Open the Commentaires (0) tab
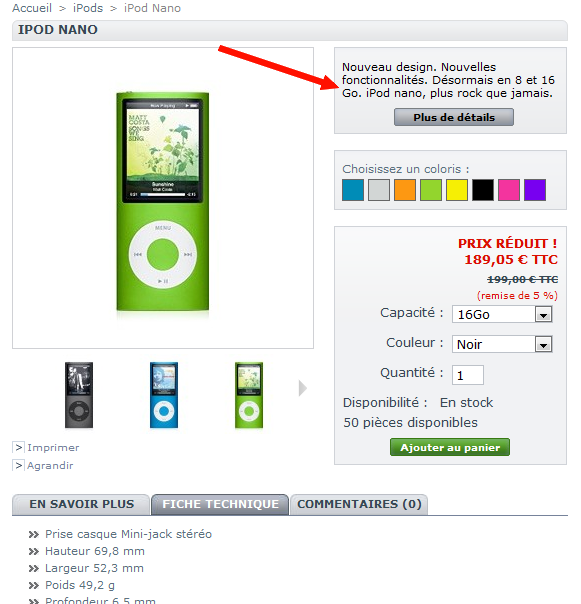Image resolution: width=581 pixels, height=604 pixels. pyautogui.click(x=359, y=504)
